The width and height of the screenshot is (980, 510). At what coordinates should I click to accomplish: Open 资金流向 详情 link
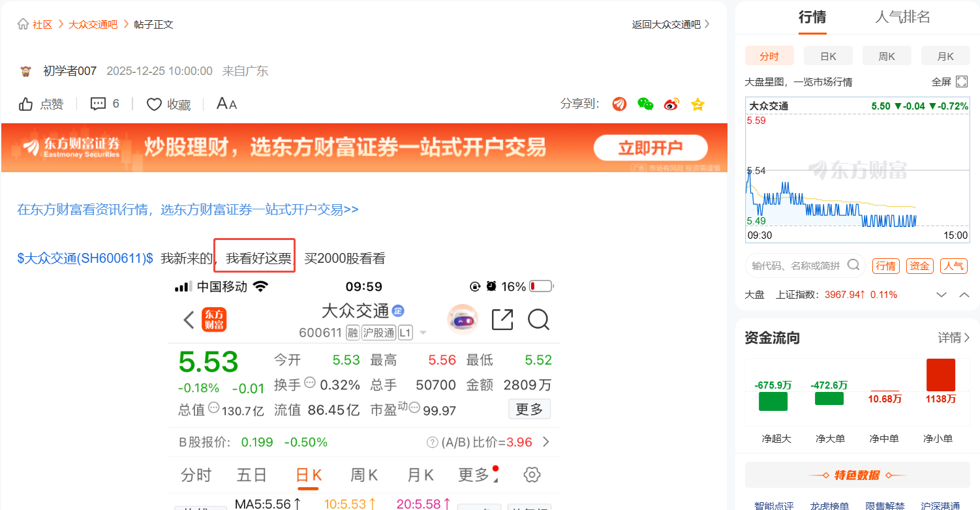click(953, 338)
